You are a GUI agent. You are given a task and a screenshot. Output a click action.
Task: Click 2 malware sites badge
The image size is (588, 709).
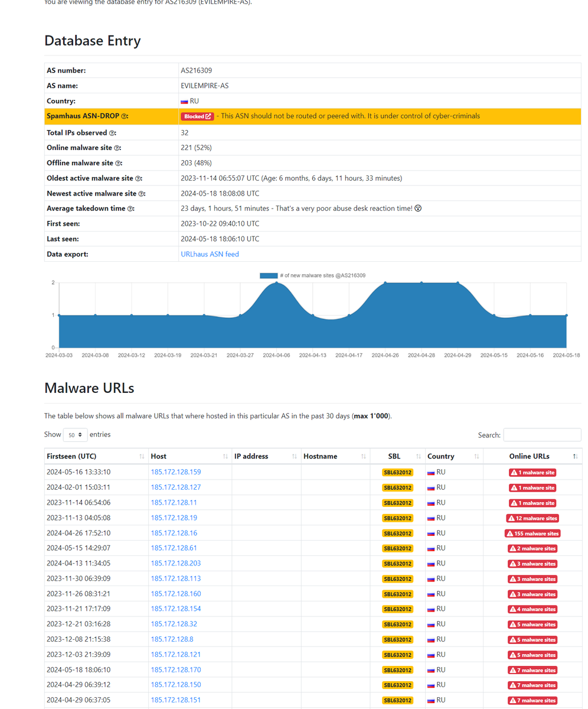(533, 548)
